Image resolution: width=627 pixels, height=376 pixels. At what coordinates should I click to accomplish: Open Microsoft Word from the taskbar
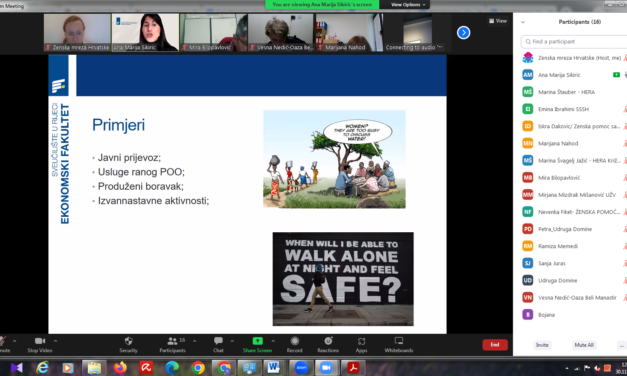(274, 368)
